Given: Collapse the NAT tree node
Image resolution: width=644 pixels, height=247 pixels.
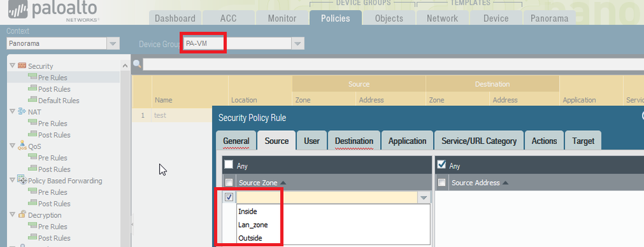Looking at the screenshot, I should pyautogui.click(x=12, y=112).
